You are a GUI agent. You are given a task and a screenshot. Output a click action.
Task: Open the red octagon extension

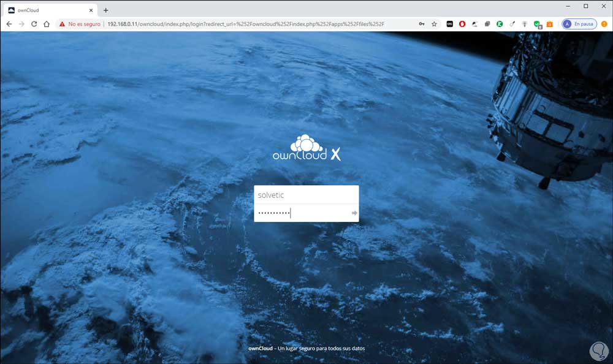[x=462, y=24]
